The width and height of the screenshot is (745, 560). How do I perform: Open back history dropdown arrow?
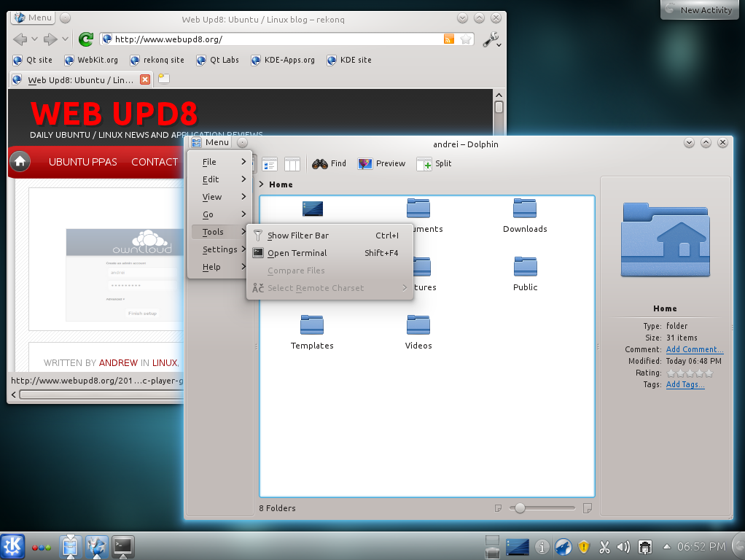click(x=34, y=39)
